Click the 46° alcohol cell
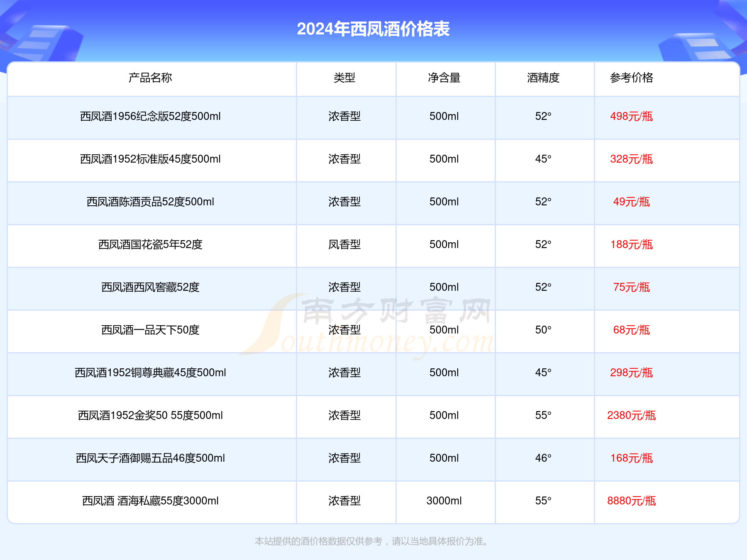The image size is (747, 560). pos(543,458)
